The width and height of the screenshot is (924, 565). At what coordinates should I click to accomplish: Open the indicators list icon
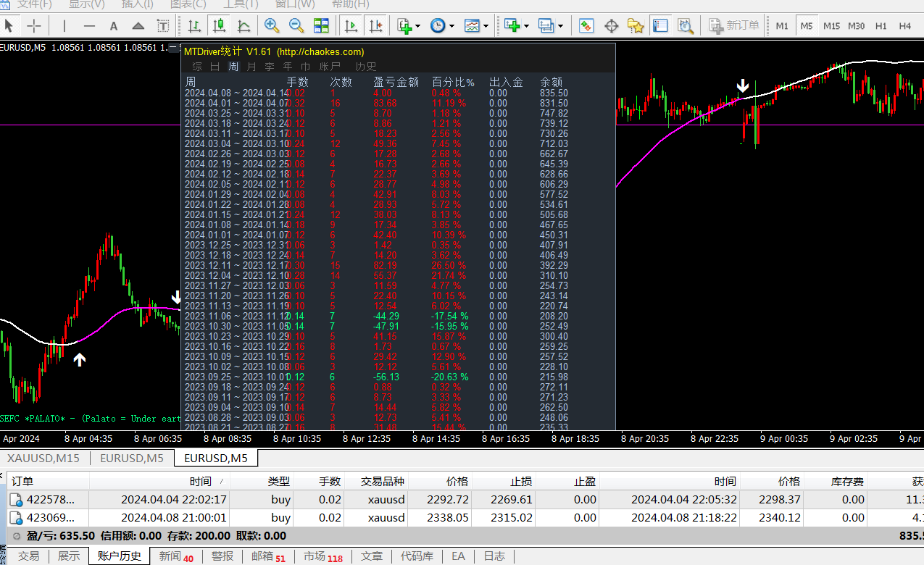point(404,26)
